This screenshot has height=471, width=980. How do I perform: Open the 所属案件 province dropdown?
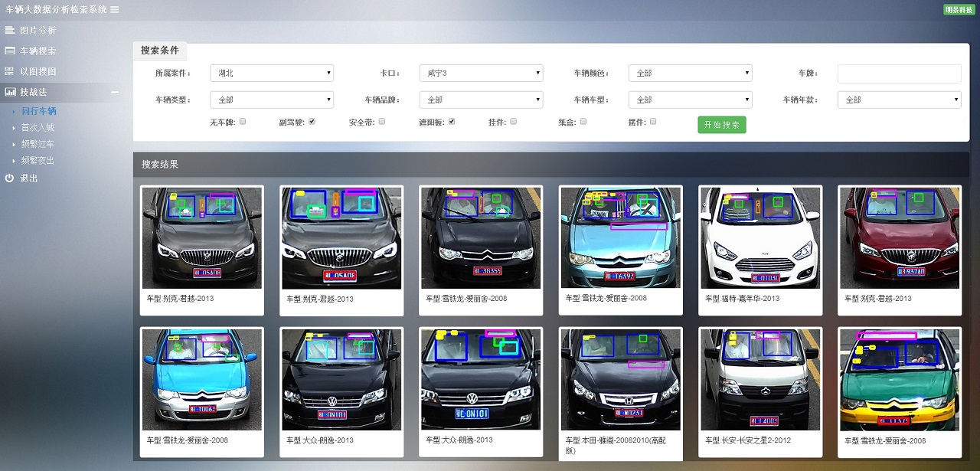(273, 73)
